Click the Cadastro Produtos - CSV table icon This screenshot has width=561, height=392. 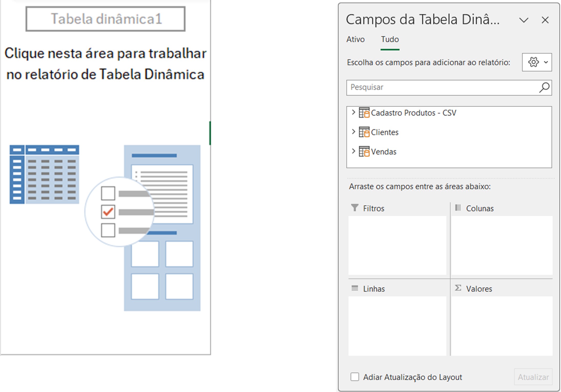pos(364,113)
